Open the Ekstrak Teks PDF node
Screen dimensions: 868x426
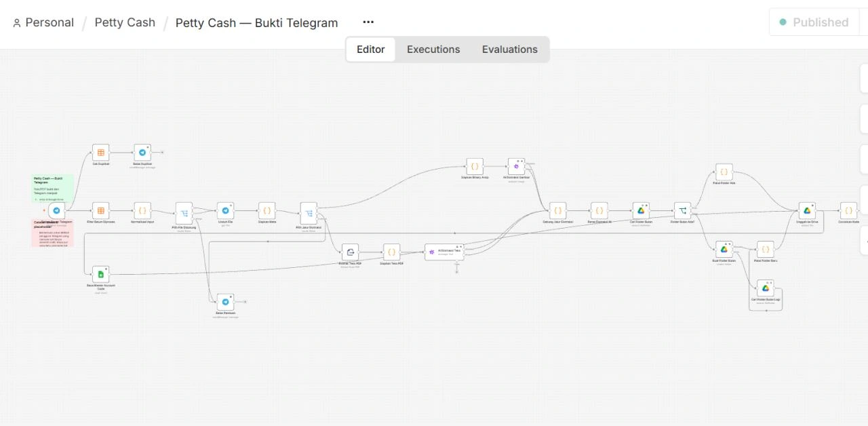(350, 252)
